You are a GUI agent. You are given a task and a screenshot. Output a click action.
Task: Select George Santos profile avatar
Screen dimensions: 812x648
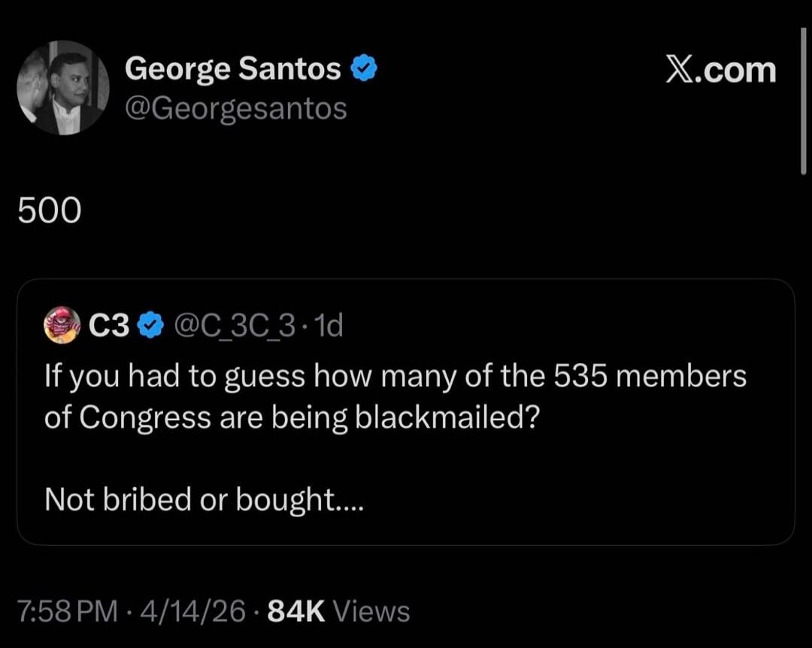coord(65,88)
